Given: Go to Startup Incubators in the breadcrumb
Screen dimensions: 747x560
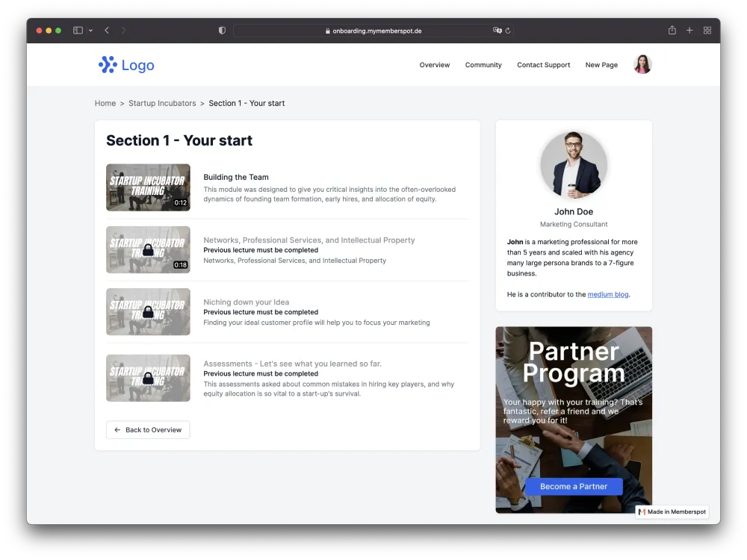Looking at the screenshot, I should click(x=162, y=103).
